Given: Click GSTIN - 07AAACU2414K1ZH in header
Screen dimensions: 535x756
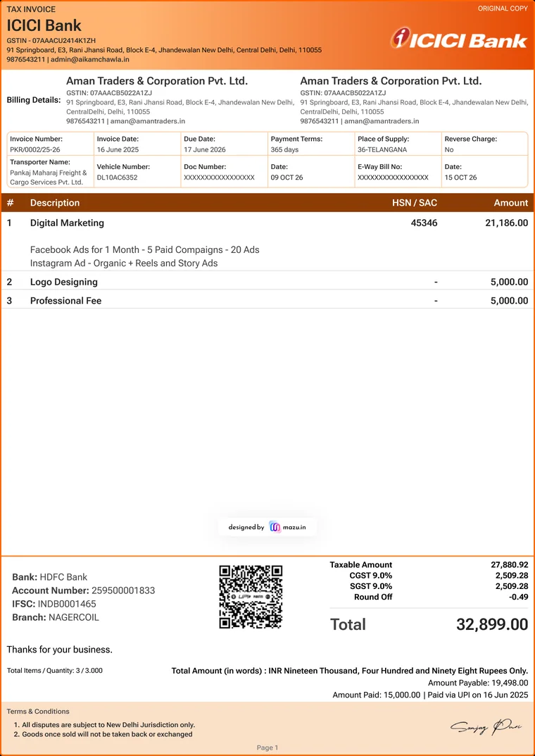Looking at the screenshot, I should pyautogui.click(x=51, y=40).
